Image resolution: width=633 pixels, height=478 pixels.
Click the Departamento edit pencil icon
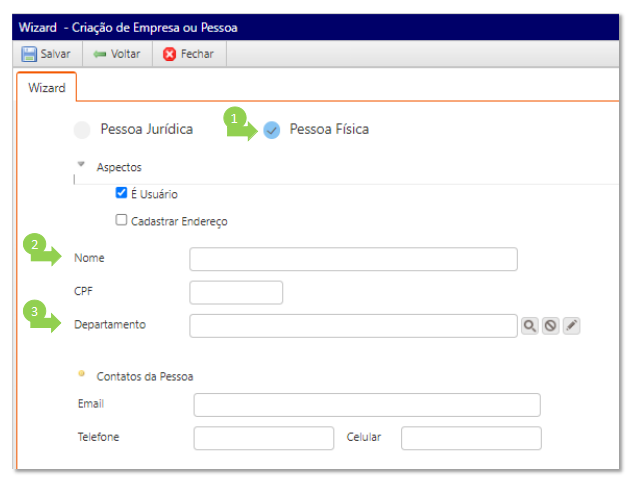(x=571, y=325)
